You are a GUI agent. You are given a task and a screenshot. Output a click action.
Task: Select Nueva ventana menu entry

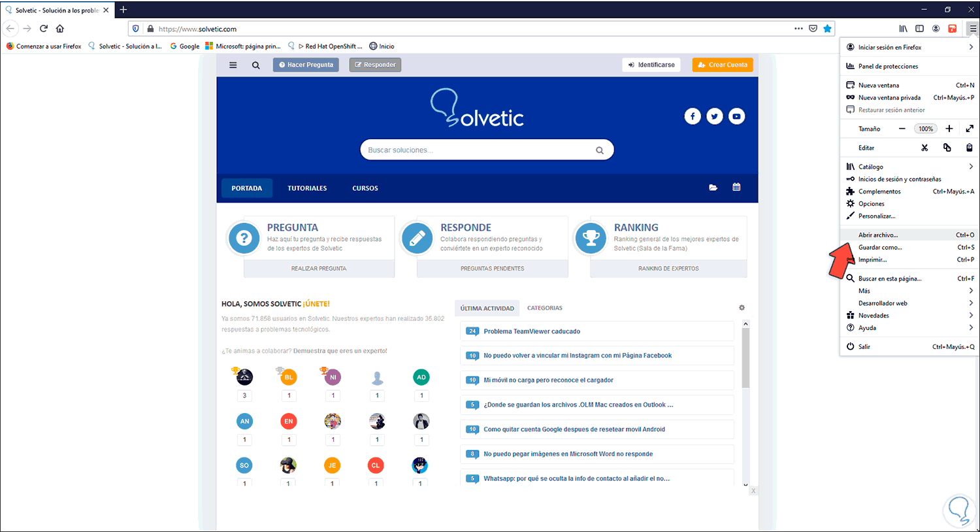tap(910, 85)
